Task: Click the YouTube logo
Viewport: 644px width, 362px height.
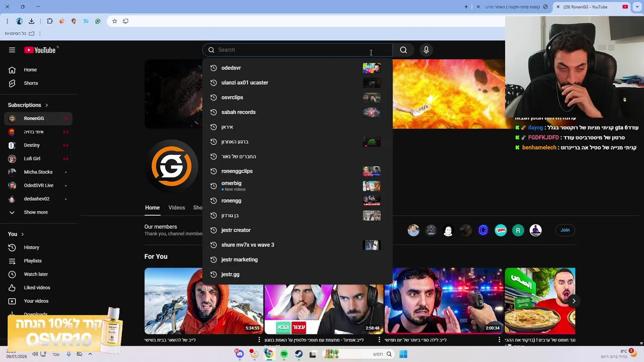Action: [x=40, y=50]
